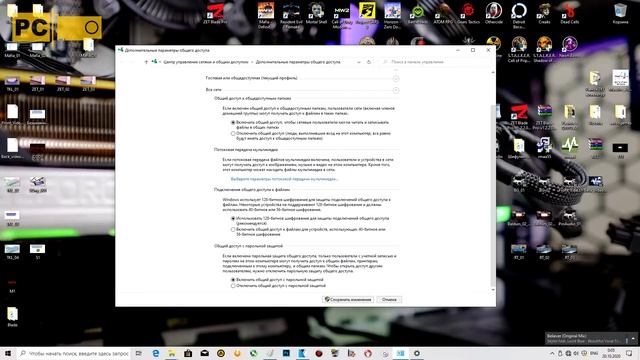Click the 'Отмена' button
This screenshot has width=640, height=360.
[x=389, y=299]
